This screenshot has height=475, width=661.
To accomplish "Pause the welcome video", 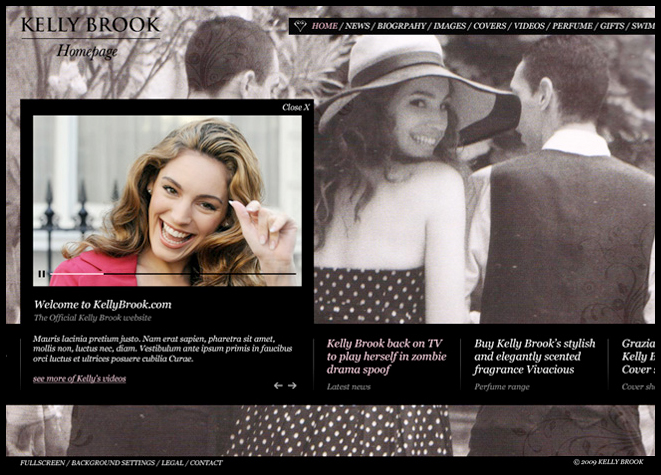I will 42,274.
